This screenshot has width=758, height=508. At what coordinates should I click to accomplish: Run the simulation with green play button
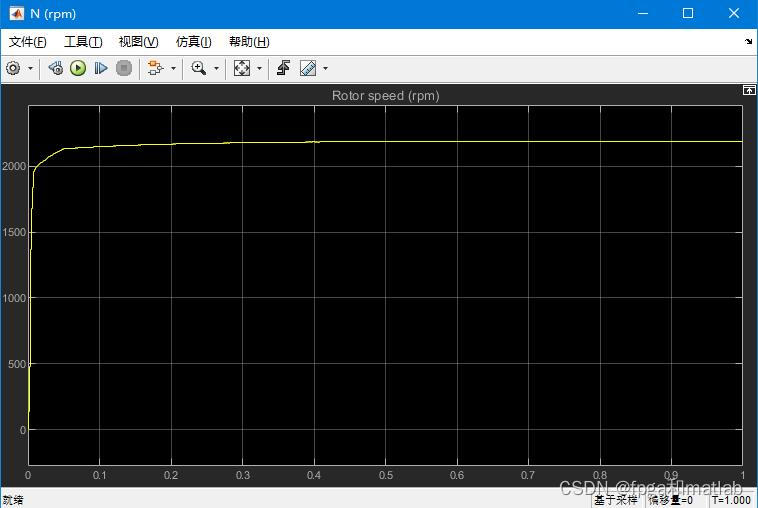pos(78,68)
